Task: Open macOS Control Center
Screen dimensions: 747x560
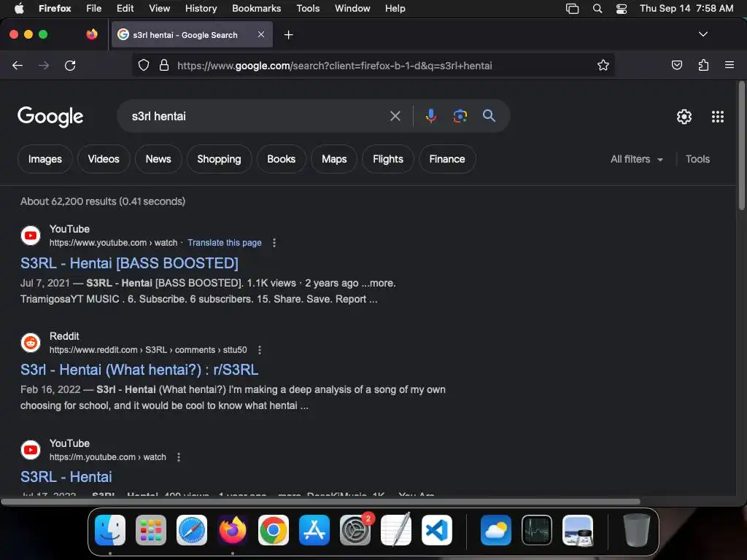Action: (622, 9)
